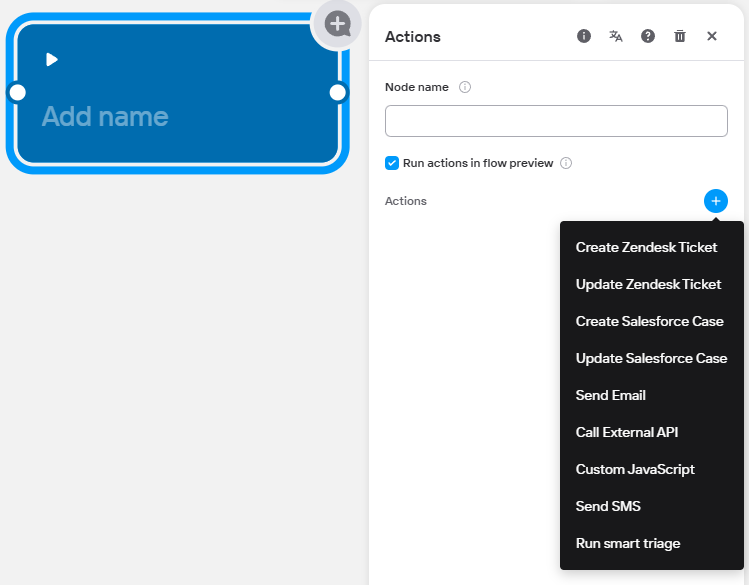This screenshot has height=585, width=749.
Task: Click info icon beside flow preview option
Action: point(566,163)
